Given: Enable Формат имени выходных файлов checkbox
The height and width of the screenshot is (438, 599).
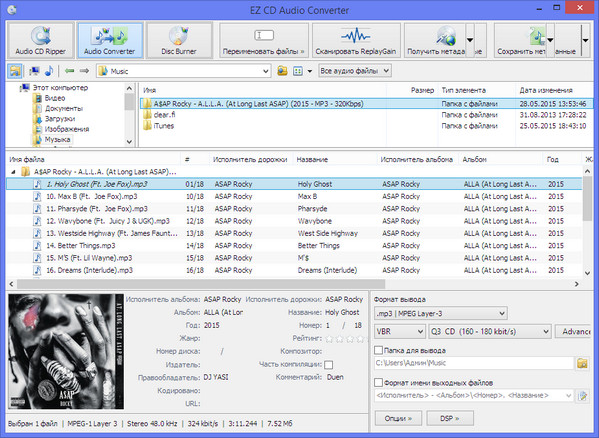Looking at the screenshot, I should point(378,383).
